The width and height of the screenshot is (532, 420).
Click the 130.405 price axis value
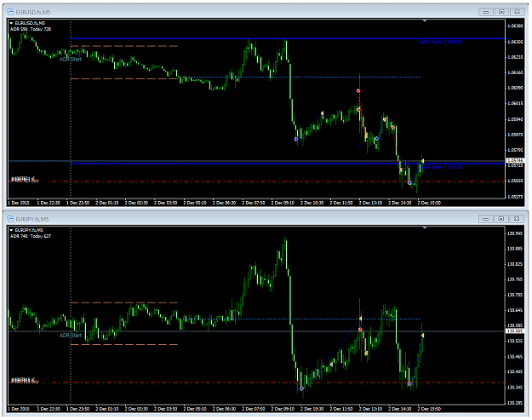pyautogui.click(x=515, y=371)
